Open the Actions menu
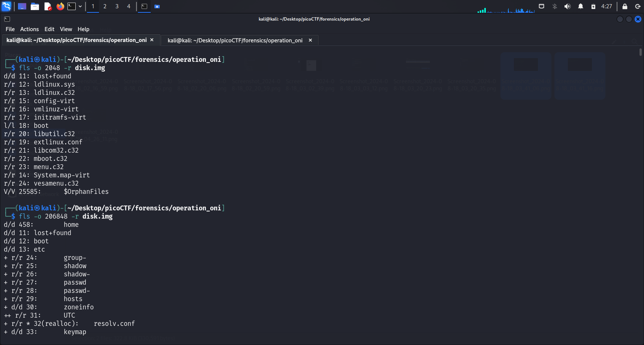Image resolution: width=644 pixels, height=345 pixels. click(x=29, y=29)
